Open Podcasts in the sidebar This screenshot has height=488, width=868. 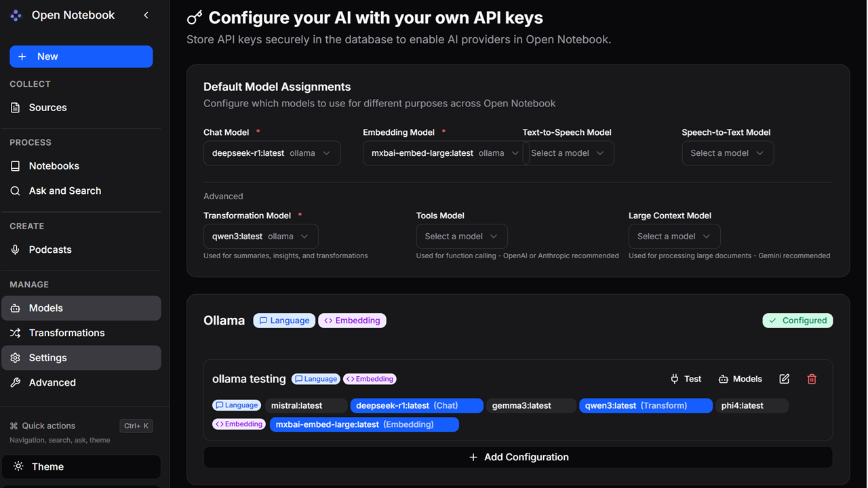(81, 249)
